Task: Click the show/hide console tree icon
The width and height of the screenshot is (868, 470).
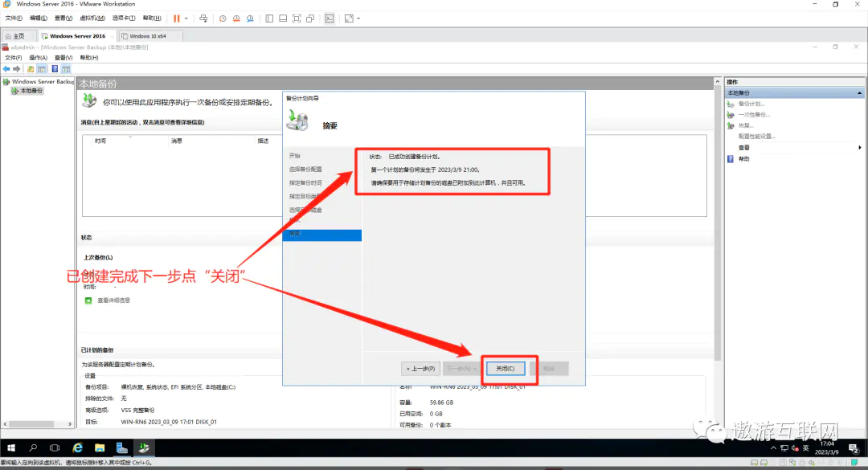Action: 42,68
